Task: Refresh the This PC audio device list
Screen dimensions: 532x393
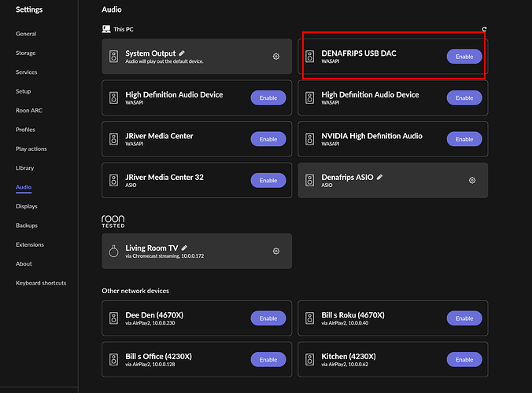Action: [484, 29]
